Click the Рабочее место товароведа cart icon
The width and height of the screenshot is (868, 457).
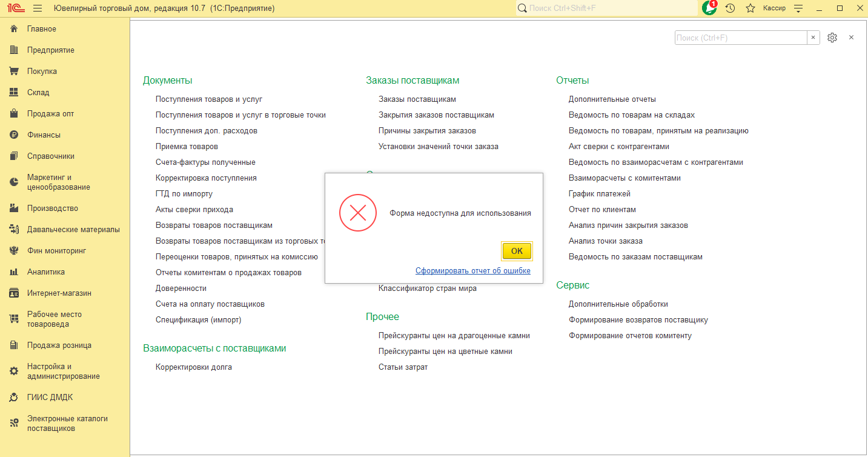[14, 319]
